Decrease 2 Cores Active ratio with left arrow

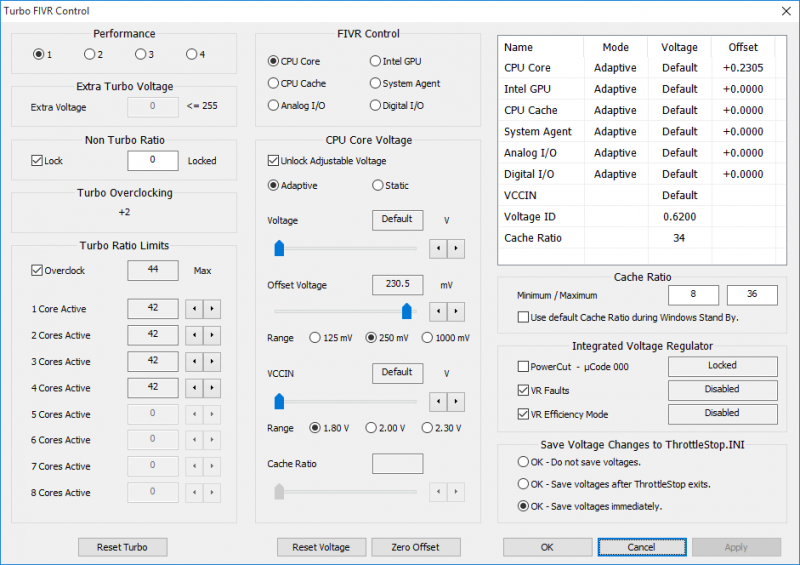tap(194, 335)
